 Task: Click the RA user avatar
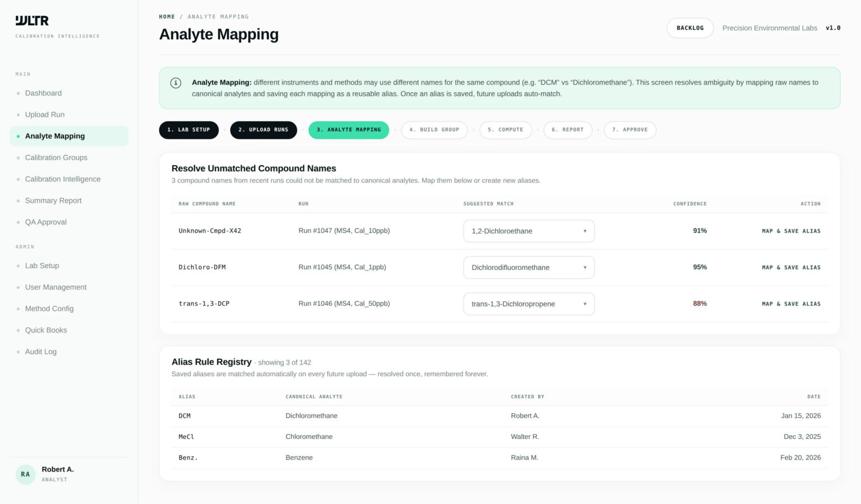pos(25,474)
